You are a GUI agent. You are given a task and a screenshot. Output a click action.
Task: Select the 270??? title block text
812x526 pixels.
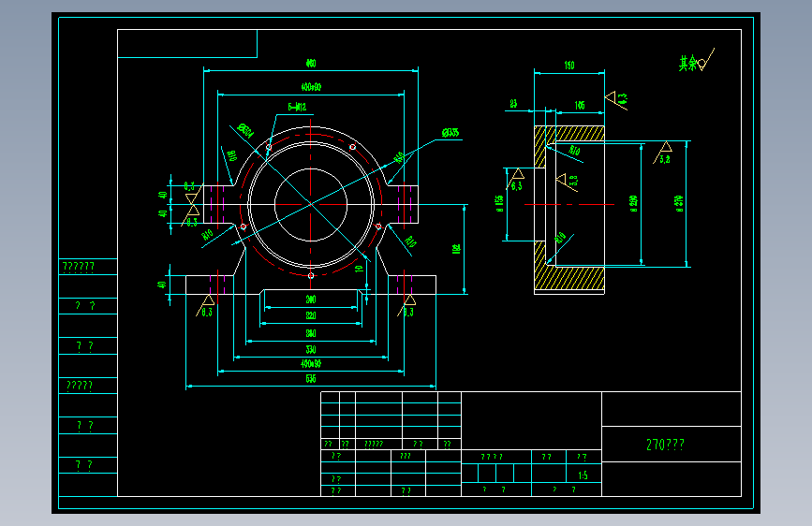(666, 445)
